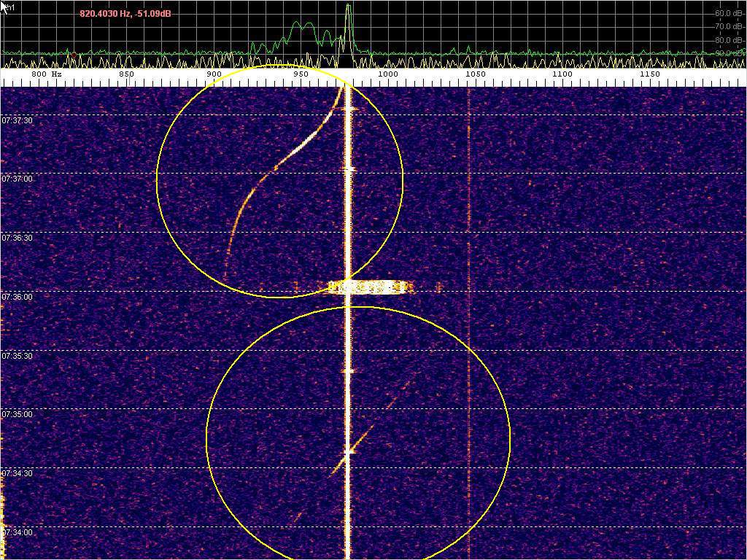The image size is (747, 560).
Task: Click the 800 Hz label on frequency ruler
Action: 46,74
